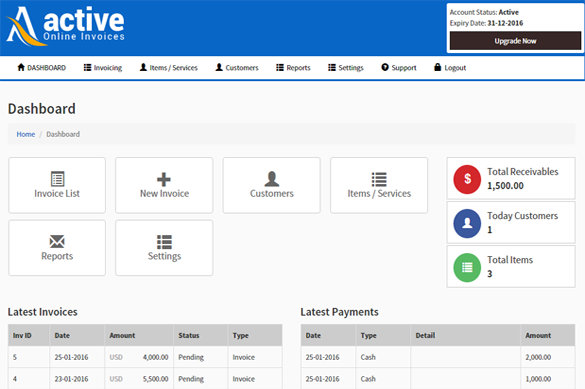Image resolution: width=585 pixels, height=389 pixels.
Task: Click the plus icon on New Invoice tile
Action: click(x=164, y=179)
